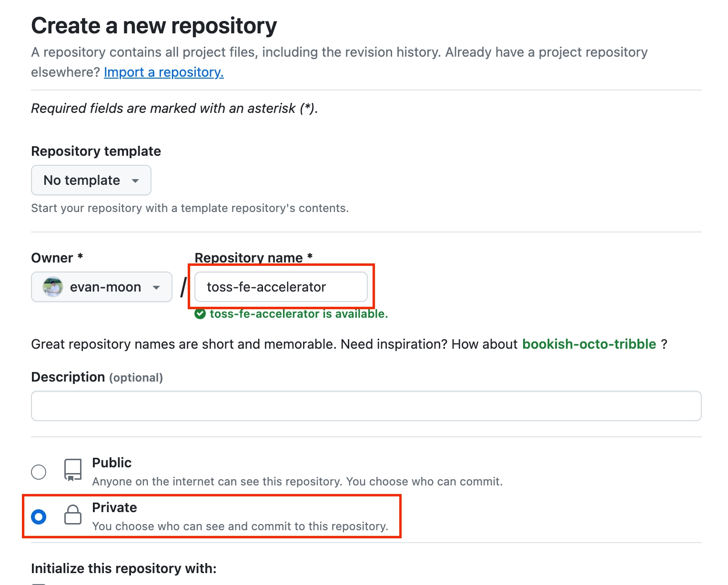
Task: Click the bold Public visibility label
Action: [x=111, y=463]
